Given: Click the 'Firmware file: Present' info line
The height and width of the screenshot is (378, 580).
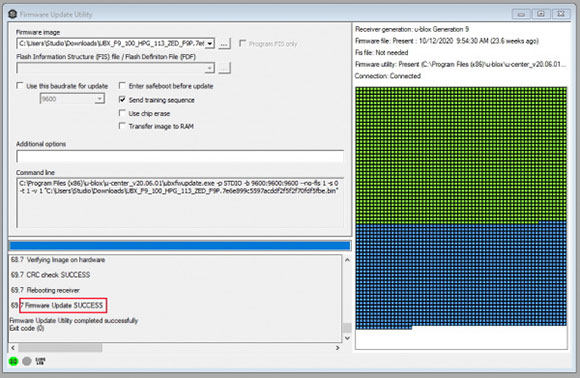Looking at the screenshot, I should 447,41.
